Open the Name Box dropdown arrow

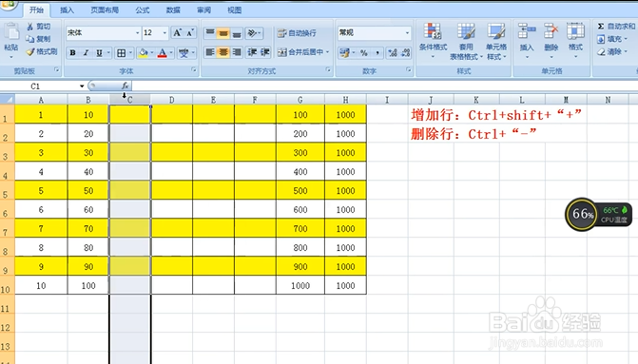pos(82,86)
